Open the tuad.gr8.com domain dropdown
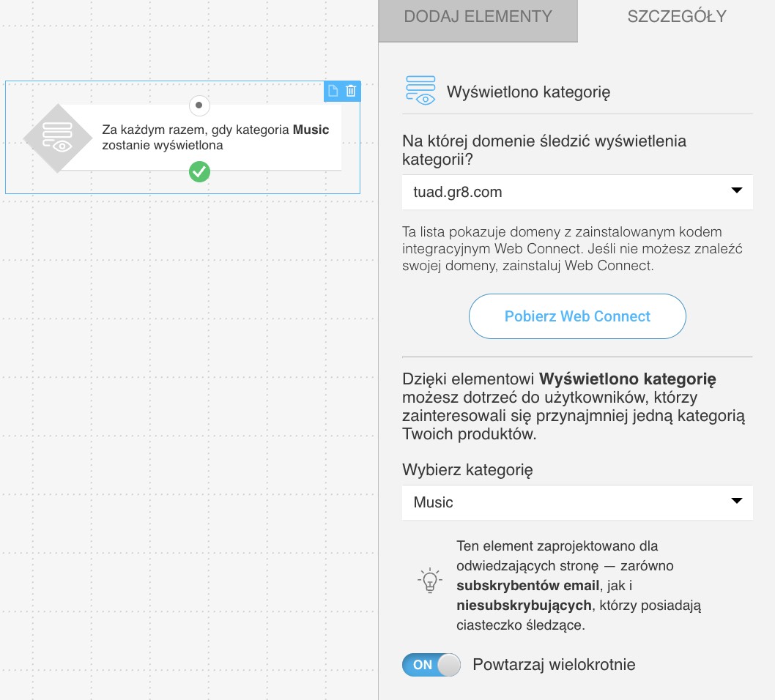775x700 pixels. [577, 192]
